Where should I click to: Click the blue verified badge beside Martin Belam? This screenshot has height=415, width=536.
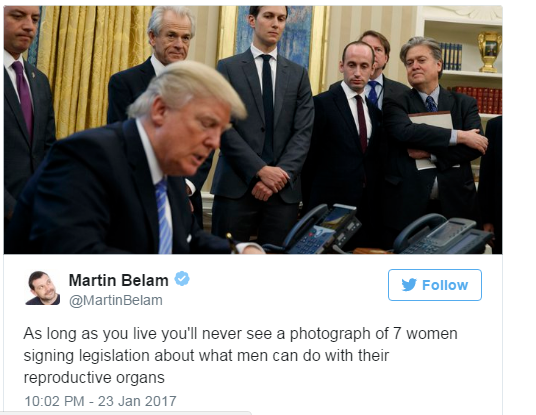coord(182,279)
